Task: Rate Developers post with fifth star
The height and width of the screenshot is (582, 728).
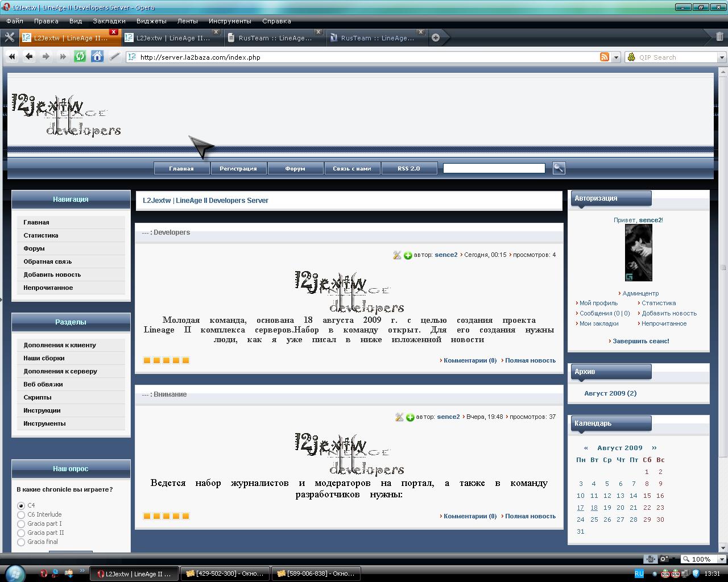Action: pyautogui.click(x=185, y=360)
